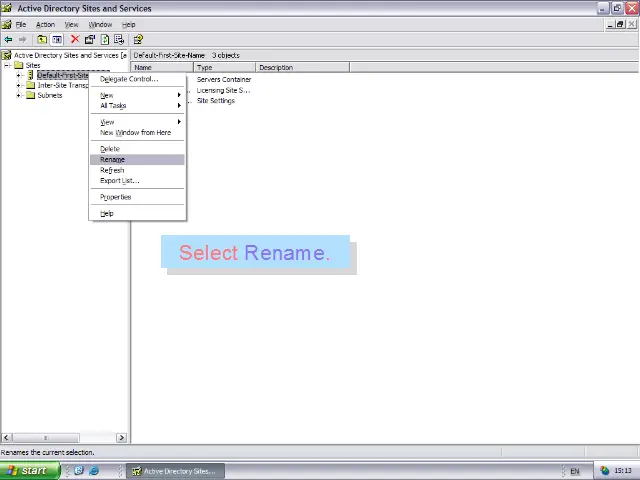
Task: Minimize the inner MDI child window
Action: tap(611, 24)
